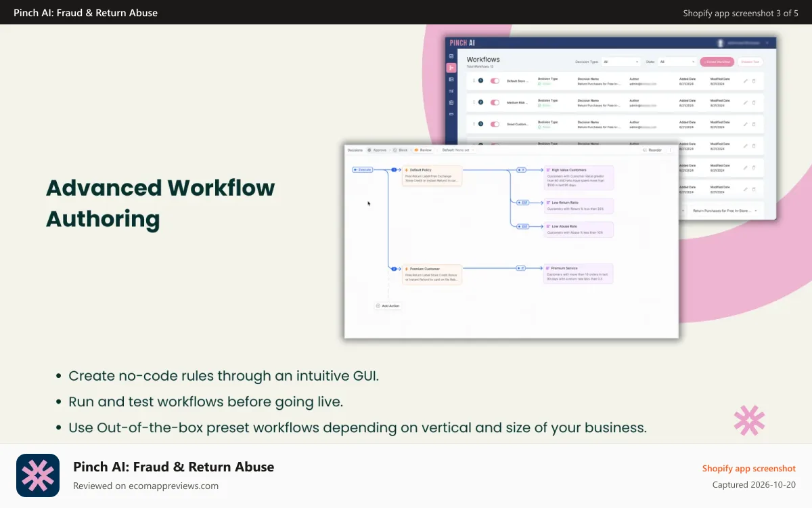Click 'Reviewed on ecomappreviews.com' text
The height and width of the screenshot is (508, 812).
click(x=146, y=486)
